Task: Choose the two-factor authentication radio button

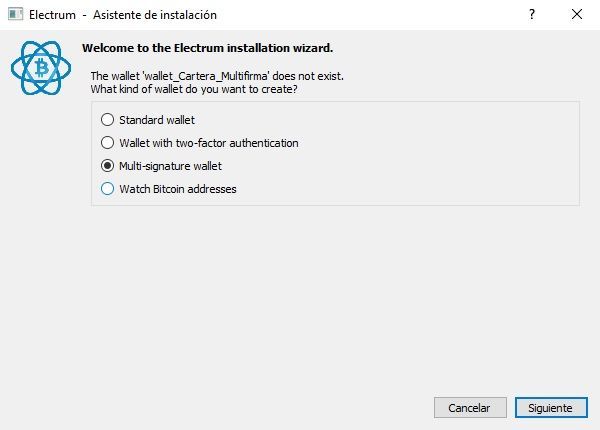Action: pyautogui.click(x=108, y=143)
